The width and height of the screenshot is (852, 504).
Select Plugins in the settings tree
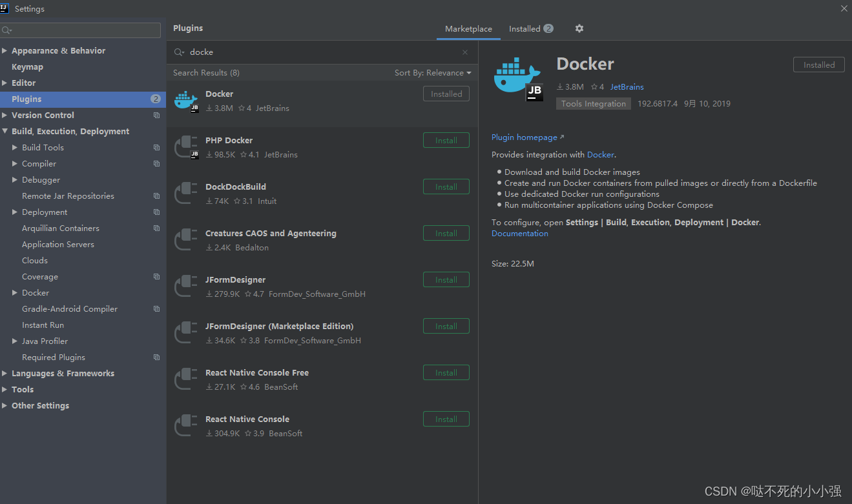(83, 99)
